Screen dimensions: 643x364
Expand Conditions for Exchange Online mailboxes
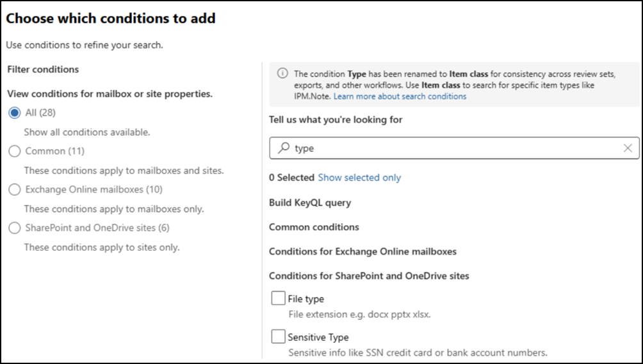(362, 251)
